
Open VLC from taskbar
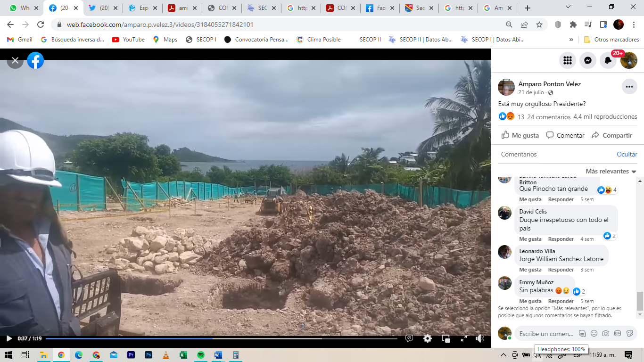tap(166, 355)
